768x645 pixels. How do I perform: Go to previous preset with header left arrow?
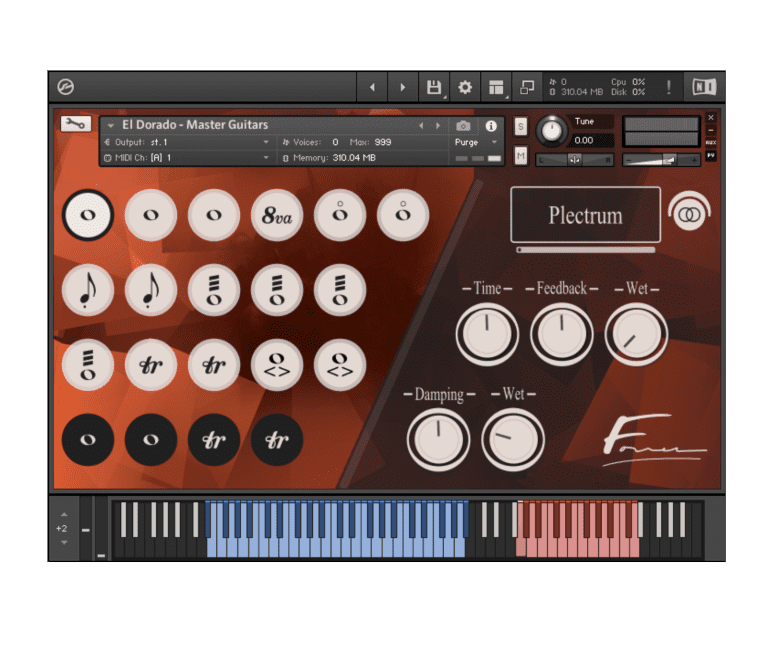(372, 87)
